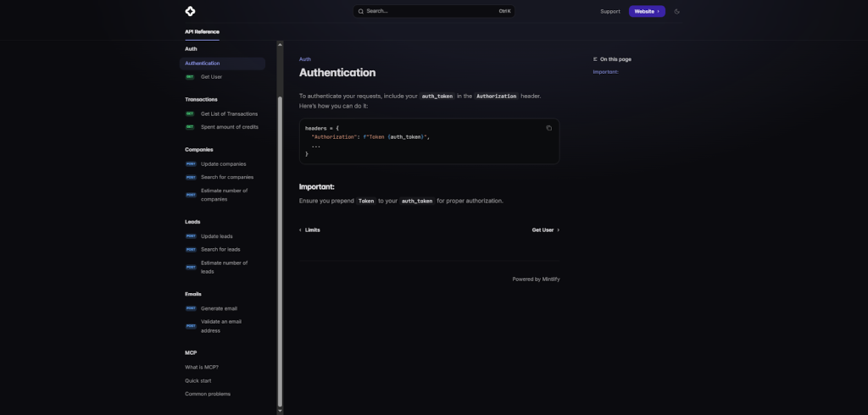Image resolution: width=868 pixels, height=415 pixels.
Task: Open the Get User endpoint page
Action: pyautogui.click(x=211, y=77)
